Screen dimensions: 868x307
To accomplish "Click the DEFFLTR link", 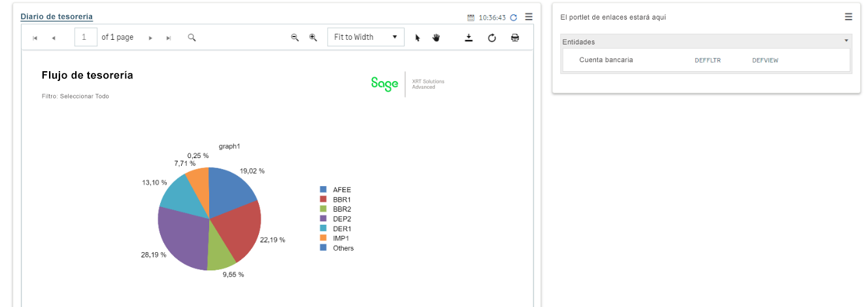I will (707, 60).
